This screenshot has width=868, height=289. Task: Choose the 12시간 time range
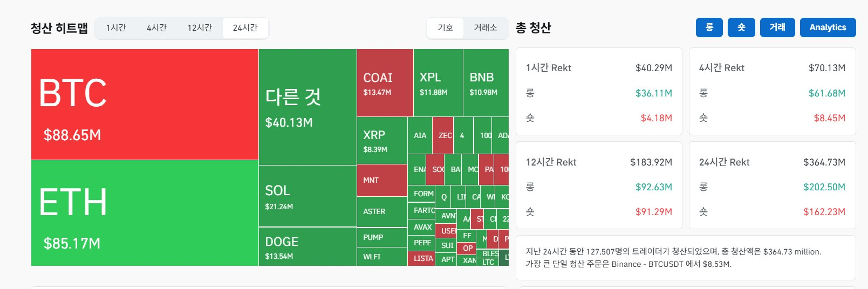pos(200,28)
